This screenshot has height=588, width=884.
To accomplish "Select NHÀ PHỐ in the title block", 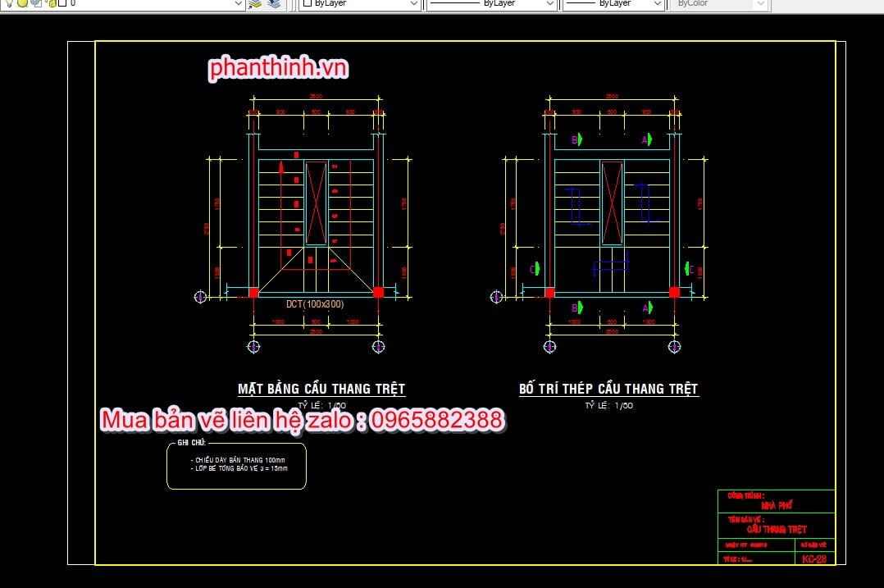I will [777, 506].
